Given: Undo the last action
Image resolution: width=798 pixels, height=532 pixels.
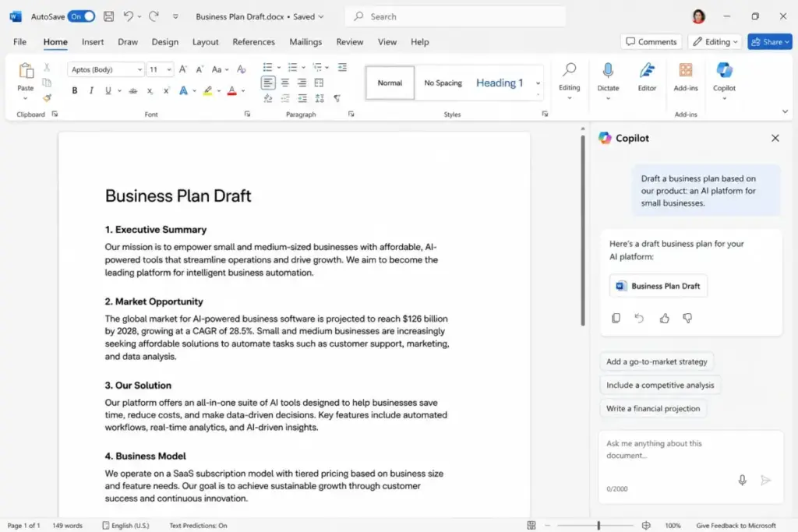Looking at the screenshot, I should [129, 16].
